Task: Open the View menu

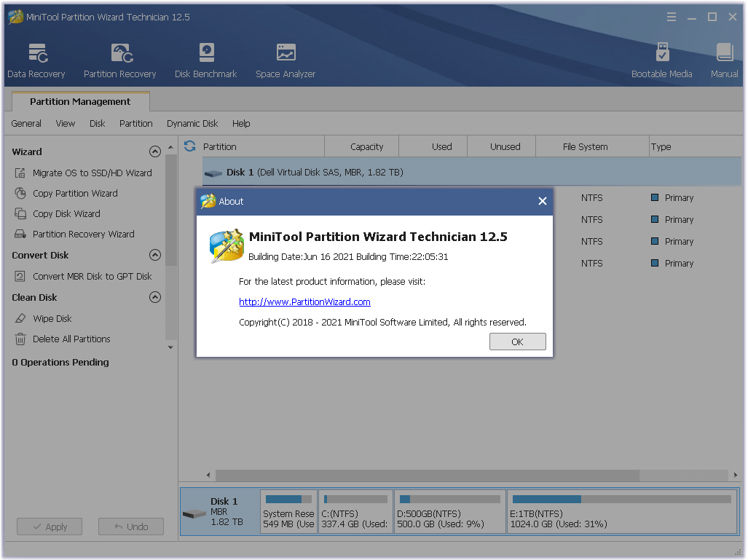Action: [66, 124]
